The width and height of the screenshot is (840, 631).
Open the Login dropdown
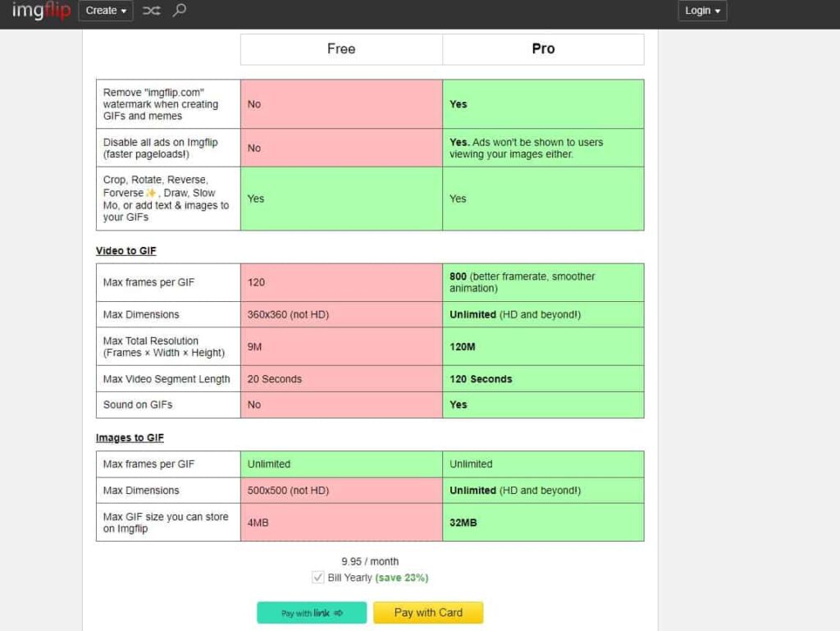702,11
